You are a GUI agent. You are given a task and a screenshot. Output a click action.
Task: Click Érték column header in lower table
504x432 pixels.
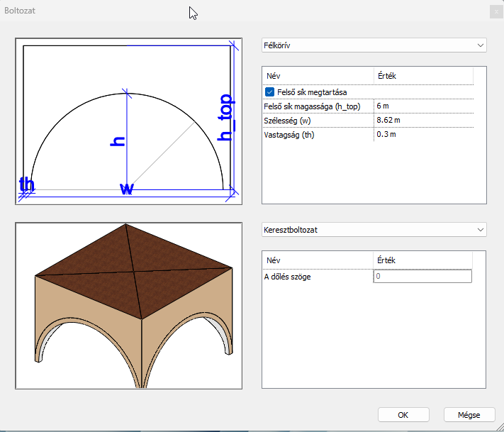[x=422, y=260]
